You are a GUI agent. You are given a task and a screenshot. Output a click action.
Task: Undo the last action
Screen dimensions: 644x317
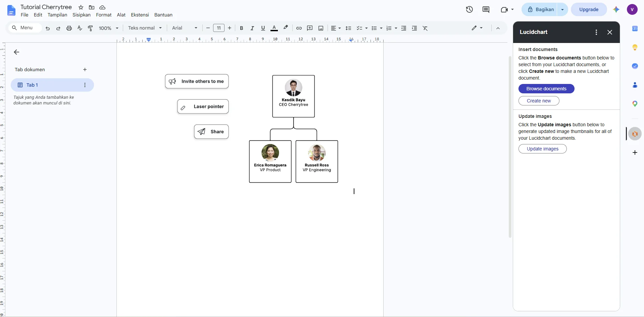[48, 28]
